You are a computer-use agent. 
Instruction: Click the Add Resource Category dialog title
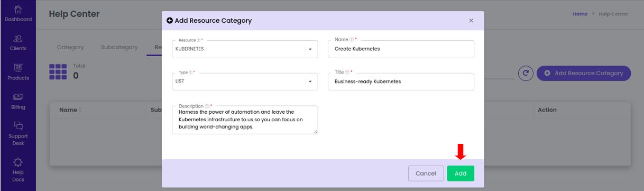(213, 21)
